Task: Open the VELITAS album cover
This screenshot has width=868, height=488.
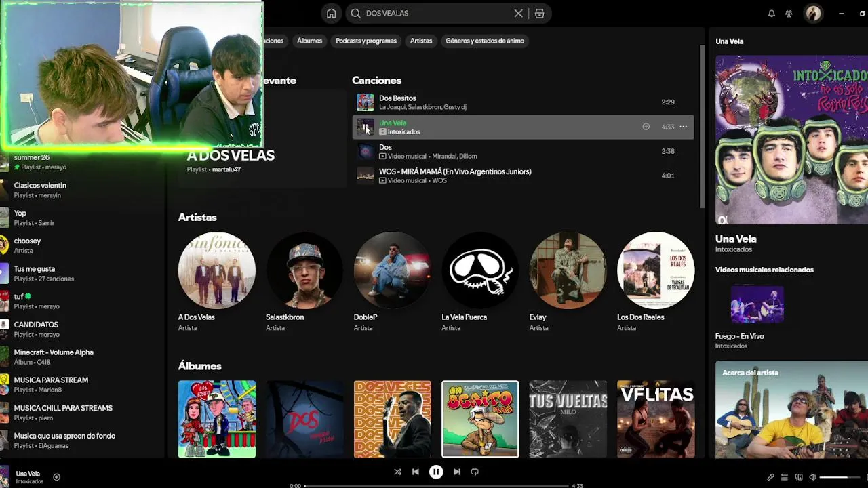Action: 656,419
